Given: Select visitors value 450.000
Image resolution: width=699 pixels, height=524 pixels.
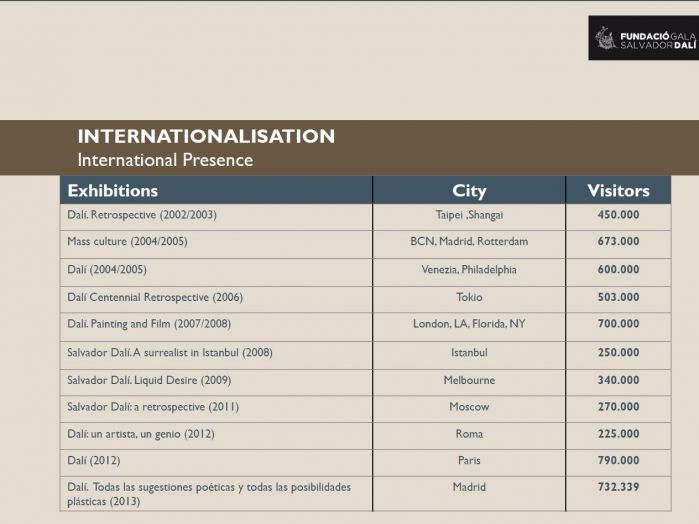Looking at the screenshot, I should tap(618, 215).
